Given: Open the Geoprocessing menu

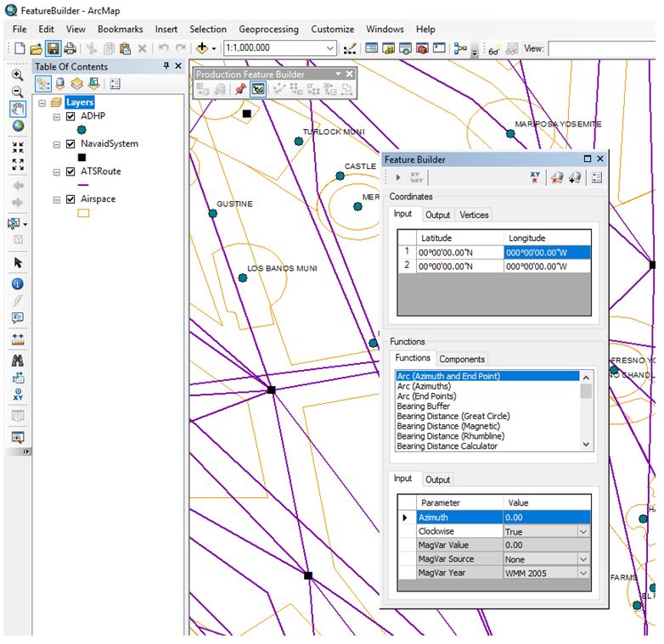Looking at the screenshot, I should pyautogui.click(x=268, y=29).
